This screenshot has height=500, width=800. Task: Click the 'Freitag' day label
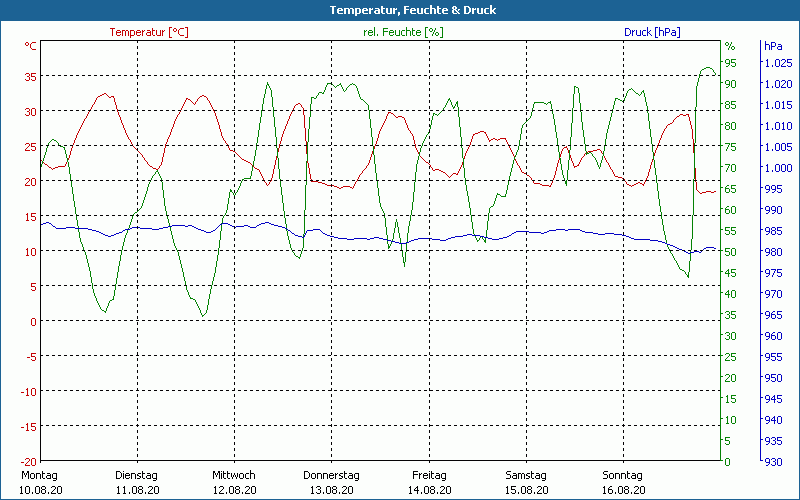click(429, 475)
